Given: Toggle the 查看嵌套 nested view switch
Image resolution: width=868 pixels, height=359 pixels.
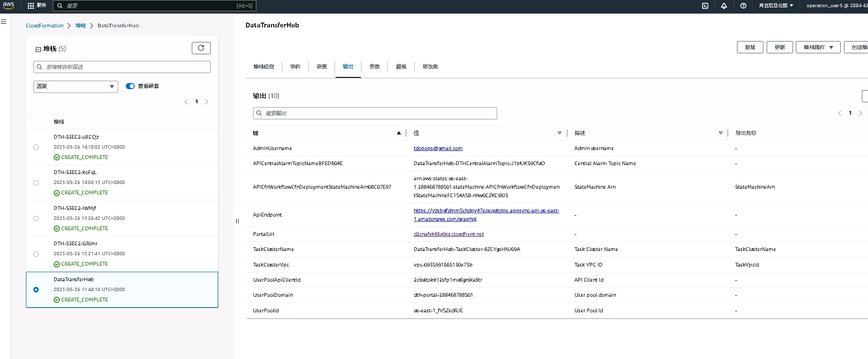Looking at the screenshot, I should click(x=131, y=86).
